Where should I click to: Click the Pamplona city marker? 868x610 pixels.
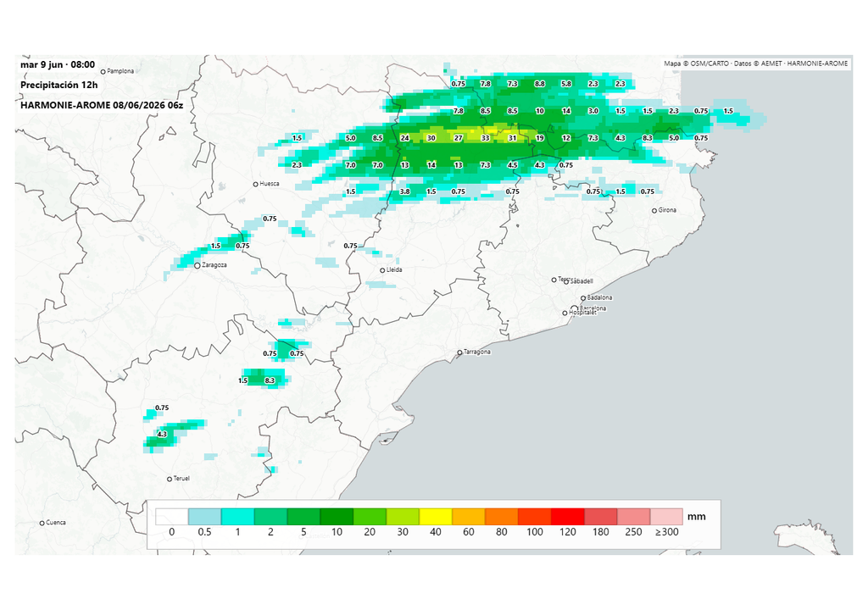[103, 71]
